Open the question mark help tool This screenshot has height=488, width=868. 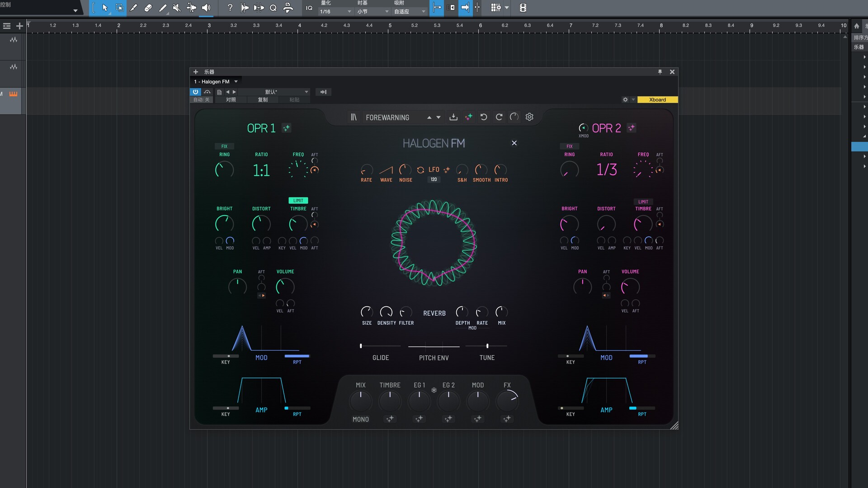point(230,8)
